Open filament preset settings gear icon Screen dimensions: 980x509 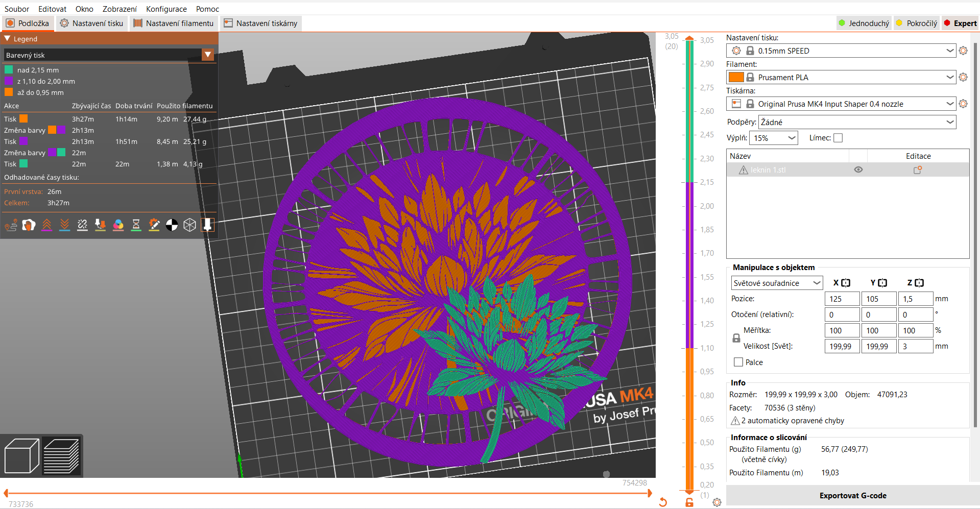[963, 77]
